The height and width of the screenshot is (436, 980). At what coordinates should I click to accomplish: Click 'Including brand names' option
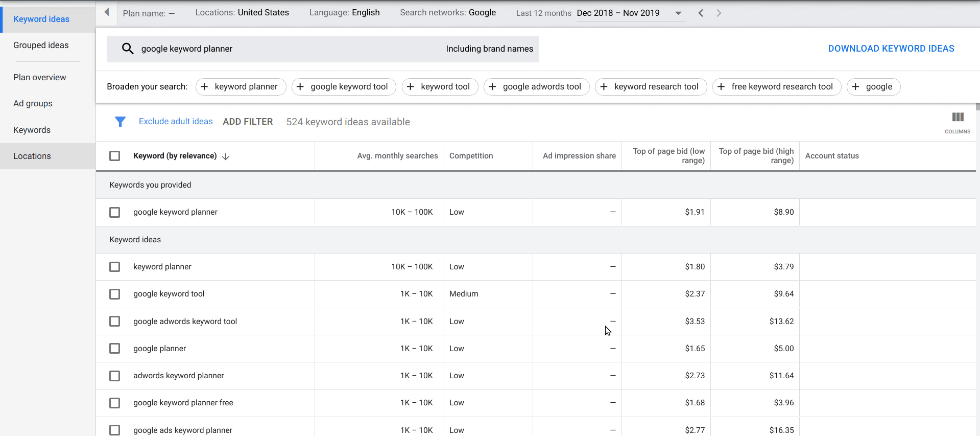pyautogui.click(x=489, y=49)
